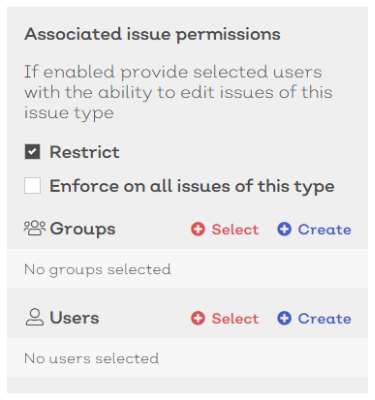This screenshot has width=375, height=400.
Task: Click the red plus icon beside Users Select
Action: pos(198,318)
